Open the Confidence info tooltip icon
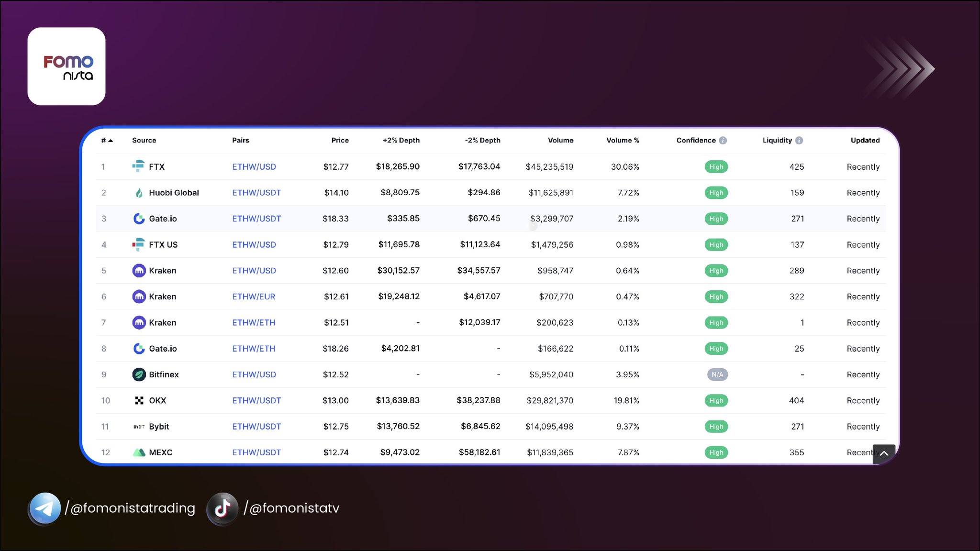The height and width of the screenshot is (551, 980). coord(723,140)
